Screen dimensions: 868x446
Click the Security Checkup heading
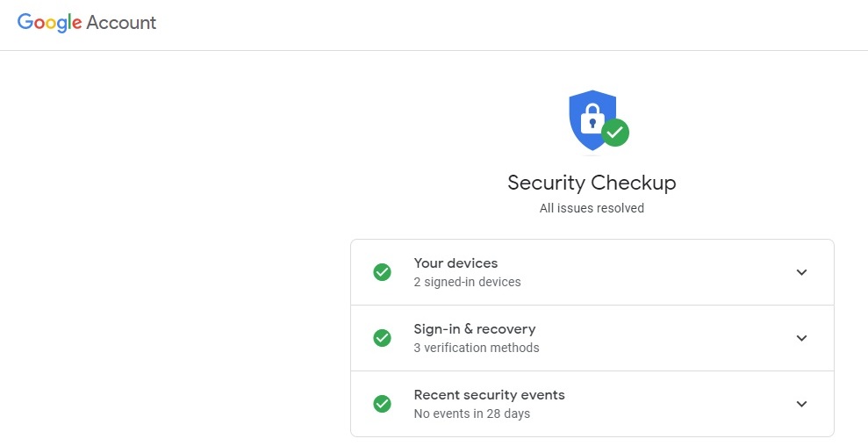[592, 183]
